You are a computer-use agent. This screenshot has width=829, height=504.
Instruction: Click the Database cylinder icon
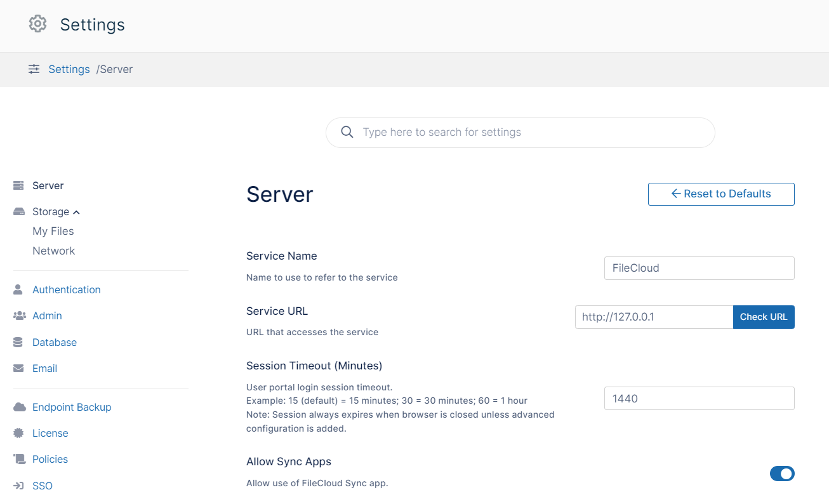pos(18,342)
